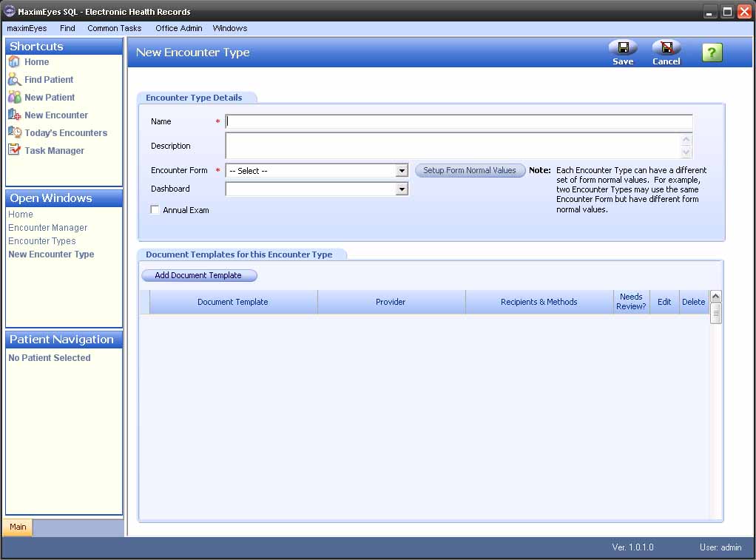Select New Encounter Type in Open Windows
The height and width of the screenshot is (560, 756).
click(51, 254)
